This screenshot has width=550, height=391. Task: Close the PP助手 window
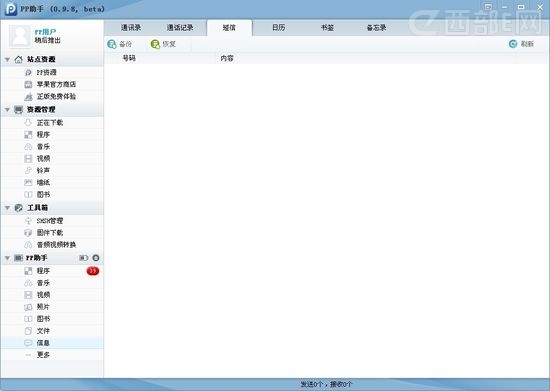tap(540, 7)
